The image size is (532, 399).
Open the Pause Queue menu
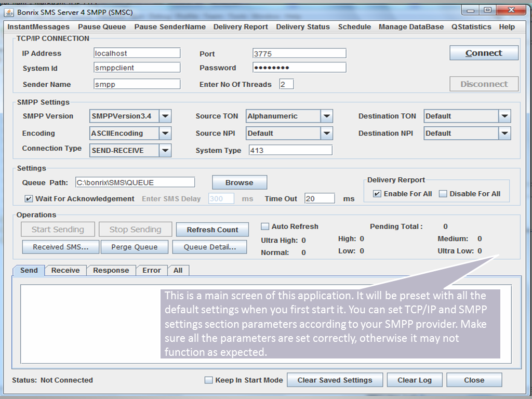tap(102, 27)
